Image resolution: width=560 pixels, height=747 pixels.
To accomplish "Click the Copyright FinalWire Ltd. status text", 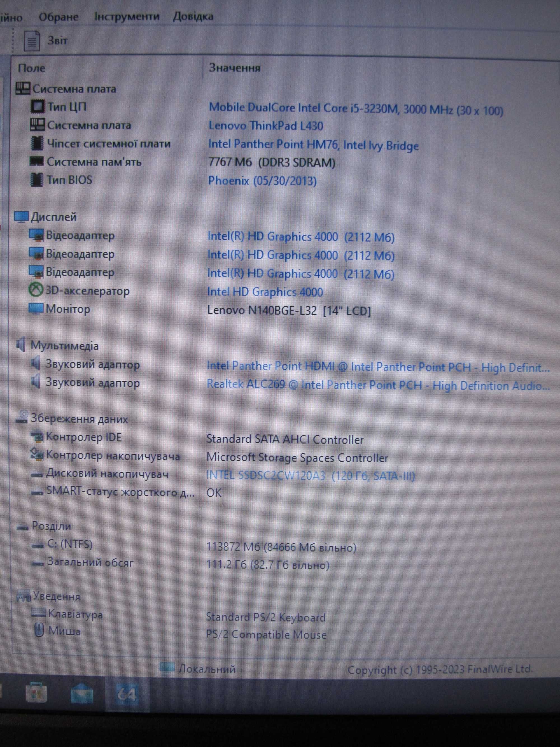I will pyautogui.click(x=440, y=669).
